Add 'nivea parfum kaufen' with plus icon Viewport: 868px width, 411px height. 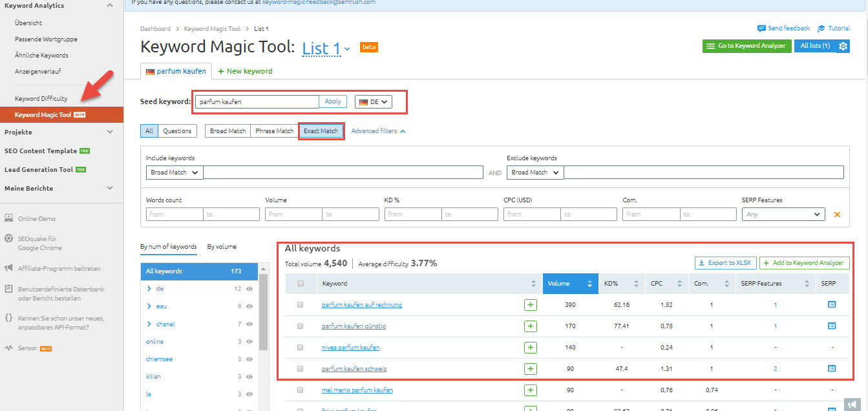[x=531, y=348]
